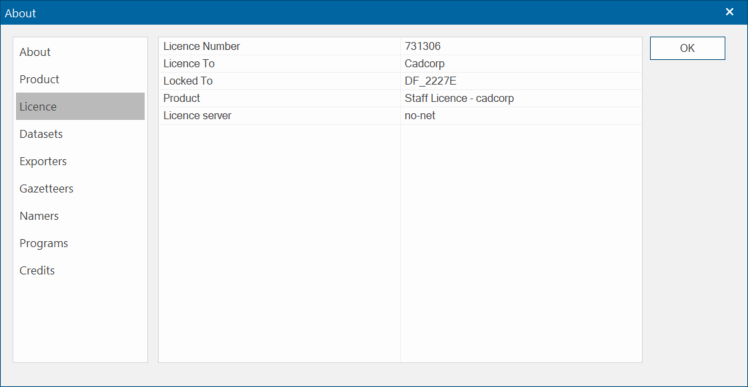The height and width of the screenshot is (387, 748).
Task: Select the licence number value 731306
Action: [x=521, y=46]
